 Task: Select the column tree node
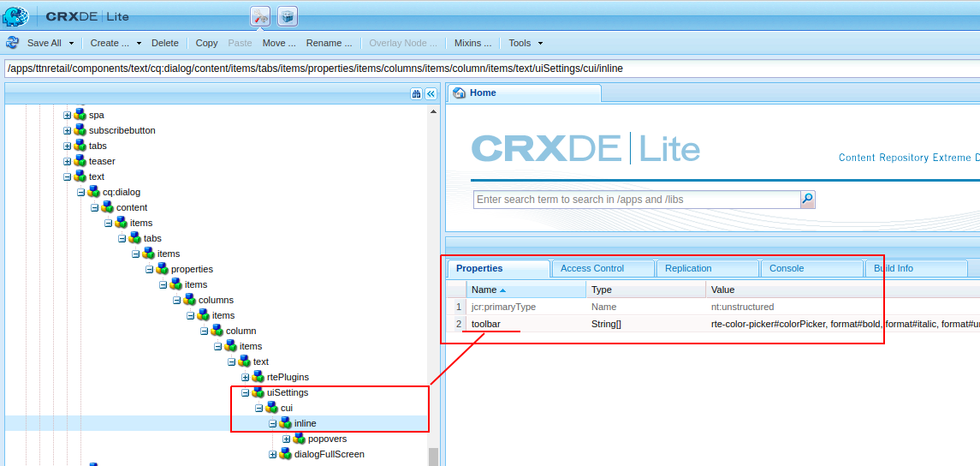click(241, 331)
